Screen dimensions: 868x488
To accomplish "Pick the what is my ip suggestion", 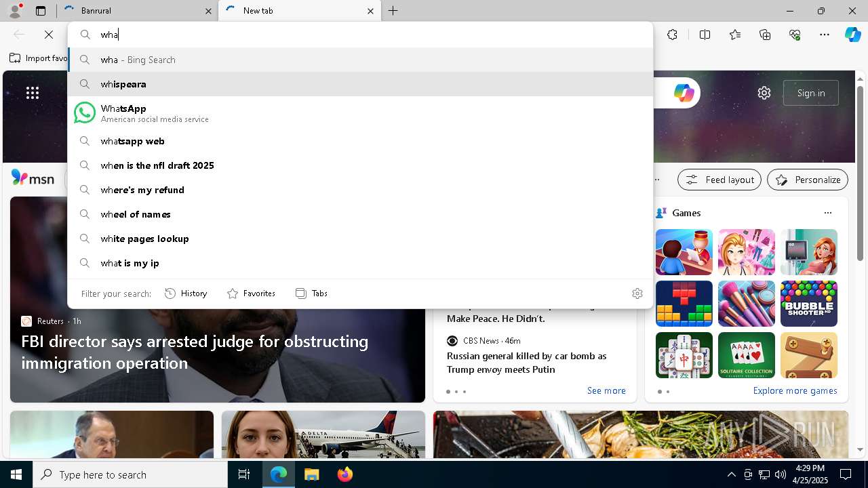I will point(360,263).
